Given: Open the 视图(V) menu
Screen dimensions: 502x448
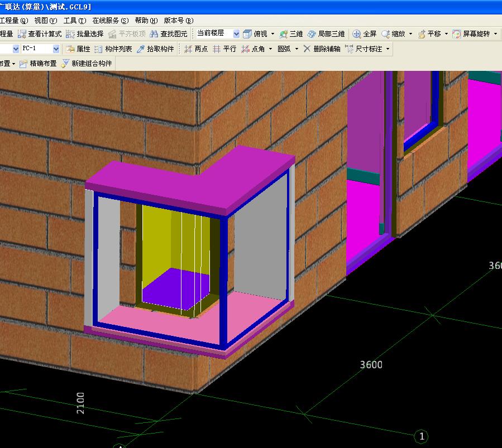Looking at the screenshot, I should click(x=45, y=21).
